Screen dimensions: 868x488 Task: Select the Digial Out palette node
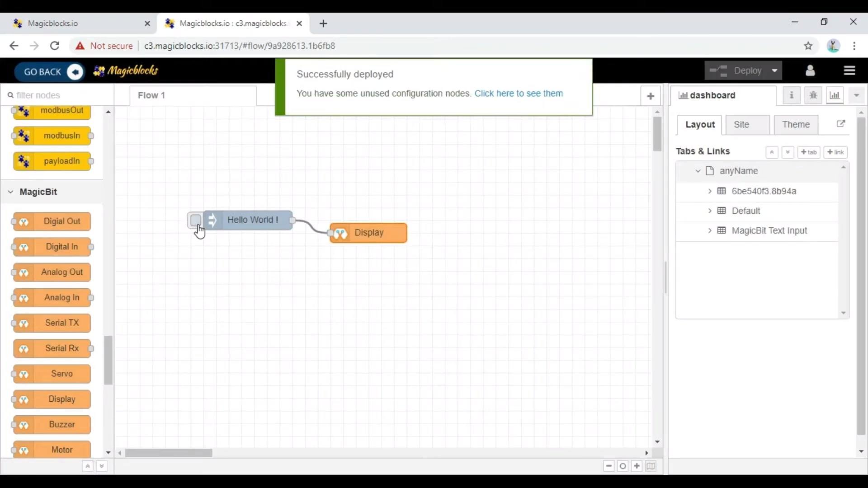(52, 222)
